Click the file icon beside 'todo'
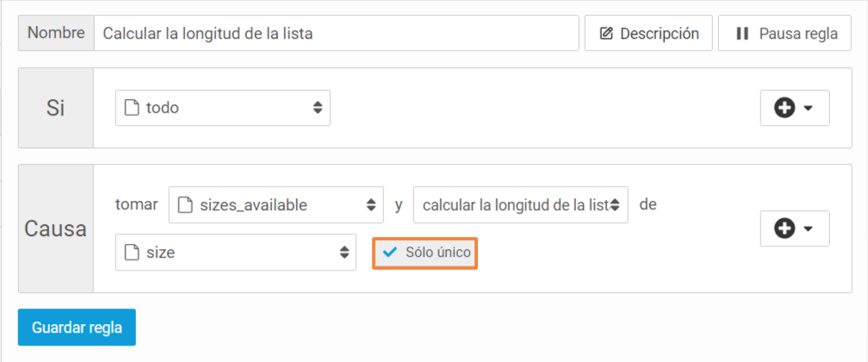 click(131, 108)
